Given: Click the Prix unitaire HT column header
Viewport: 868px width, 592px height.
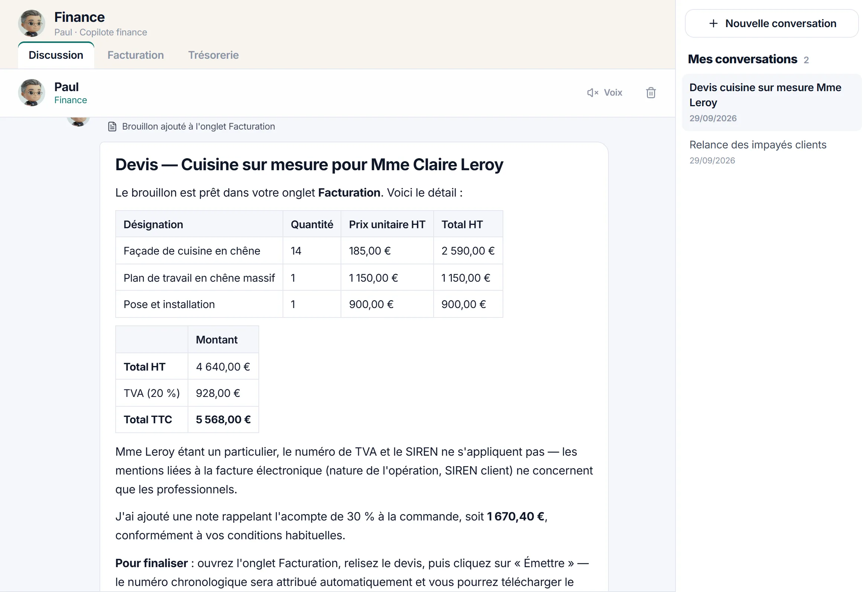Looking at the screenshot, I should tap(387, 224).
